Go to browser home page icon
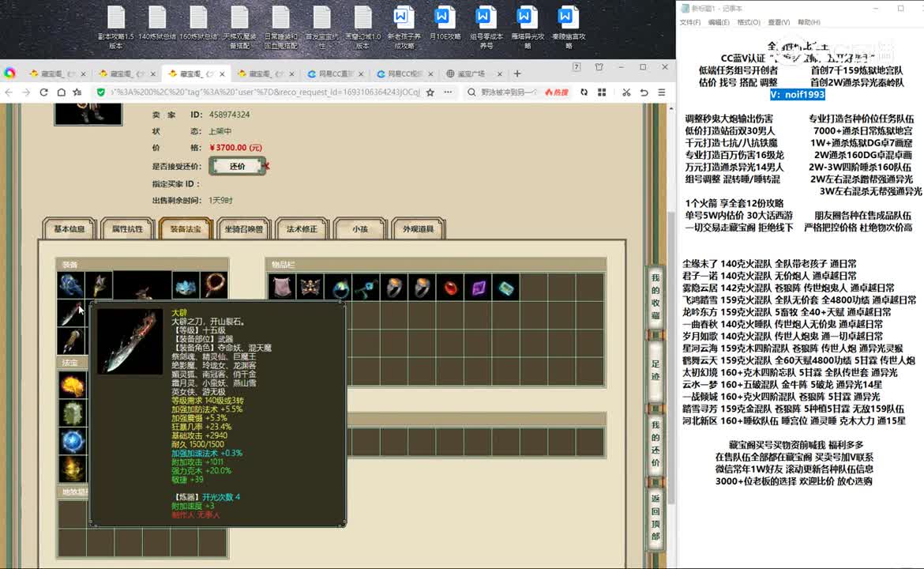This screenshot has height=569, width=924. (x=61, y=92)
